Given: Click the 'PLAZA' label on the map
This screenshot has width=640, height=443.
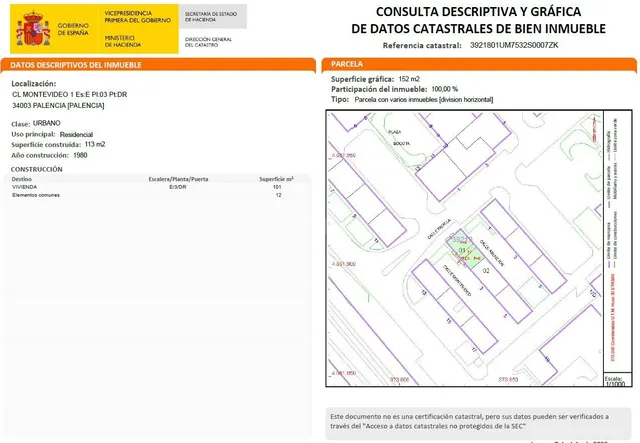Looking at the screenshot, I should 394,132.
